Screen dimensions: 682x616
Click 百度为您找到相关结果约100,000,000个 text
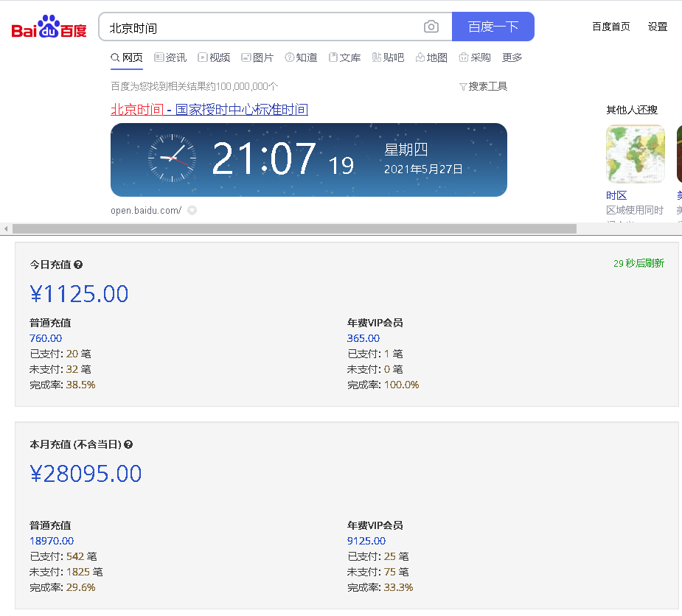click(x=195, y=86)
